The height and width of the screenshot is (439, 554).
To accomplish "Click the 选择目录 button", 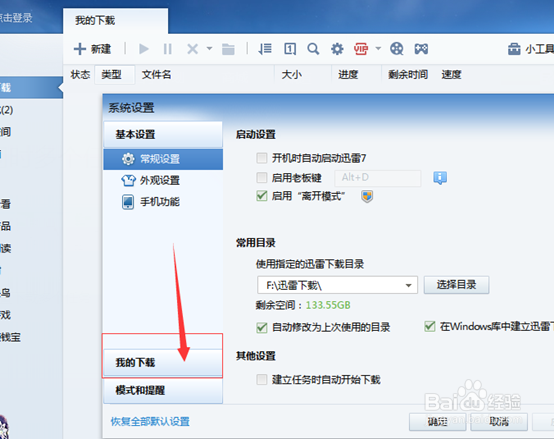I will [456, 285].
